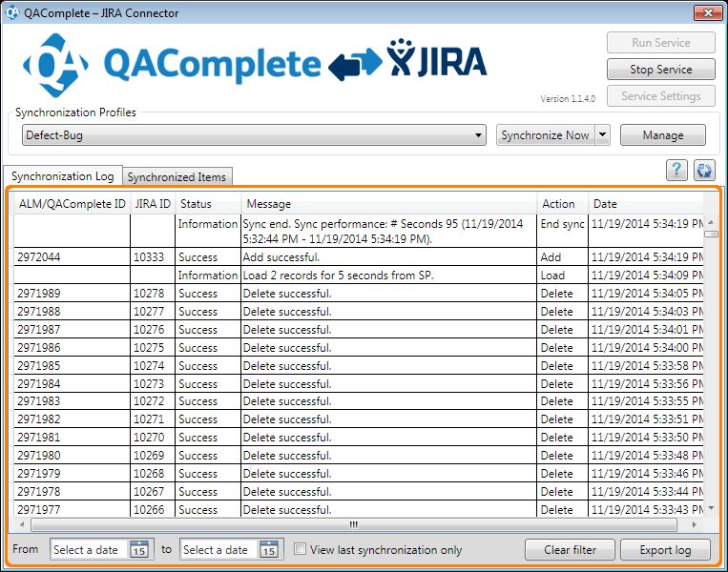Sort by Action column header
Viewport: 728px width, 572px height.
(563, 204)
